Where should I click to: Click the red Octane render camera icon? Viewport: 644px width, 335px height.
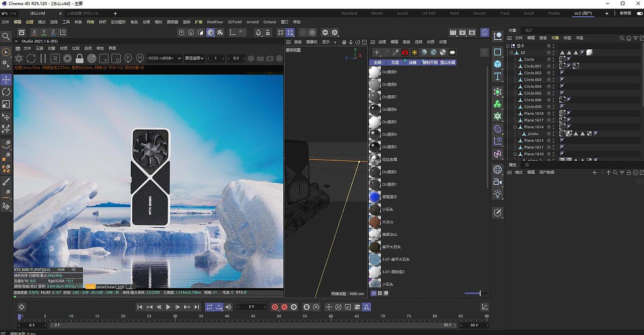tap(405, 52)
